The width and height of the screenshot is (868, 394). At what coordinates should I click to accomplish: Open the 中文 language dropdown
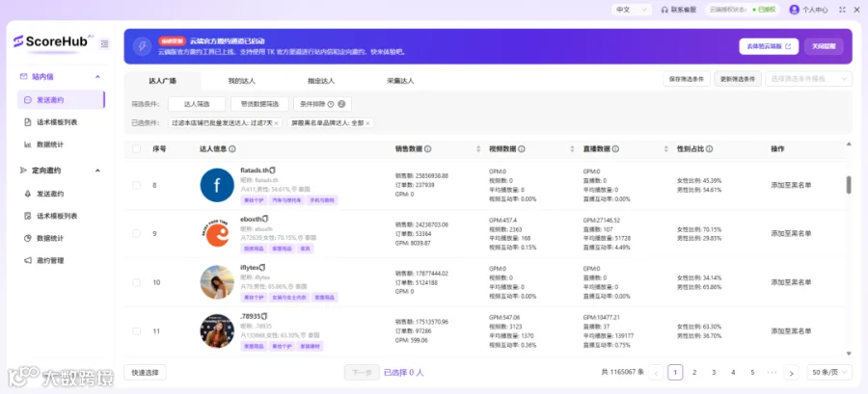click(x=631, y=10)
